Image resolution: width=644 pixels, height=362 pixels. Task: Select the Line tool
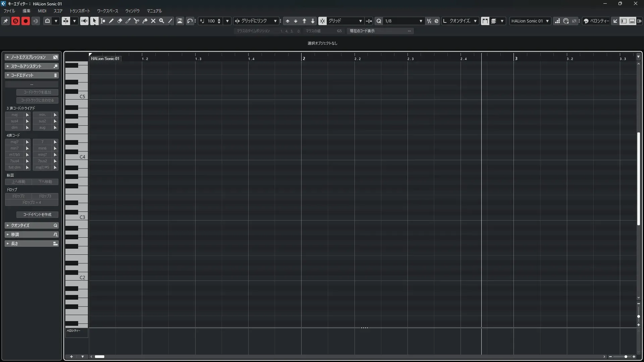170,21
